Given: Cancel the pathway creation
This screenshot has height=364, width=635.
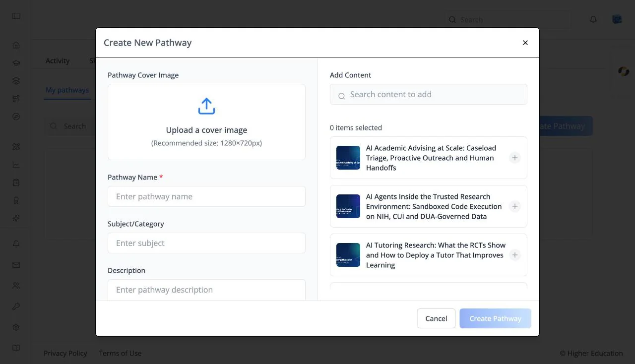Looking at the screenshot, I should [x=436, y=318].
